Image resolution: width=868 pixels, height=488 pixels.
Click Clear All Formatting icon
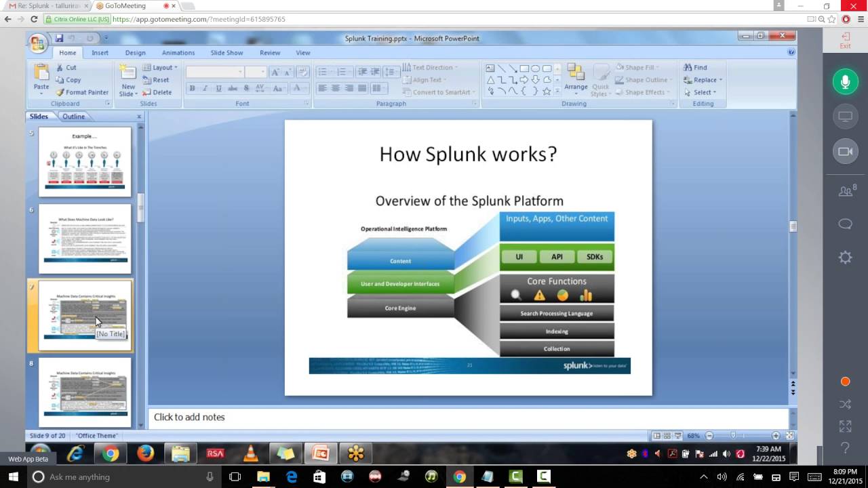303,72
